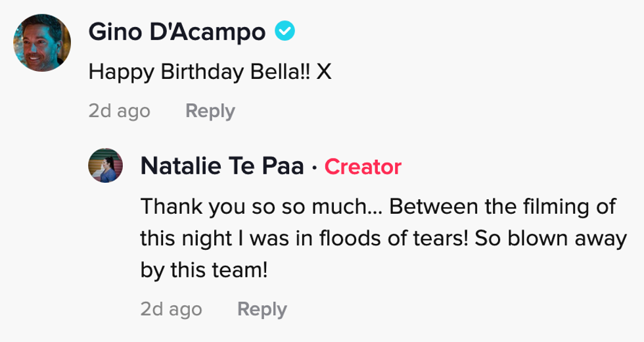Reply to Gino D'Acampo's birthday comment
Screen dimensions: 644x342
[210, 111]
